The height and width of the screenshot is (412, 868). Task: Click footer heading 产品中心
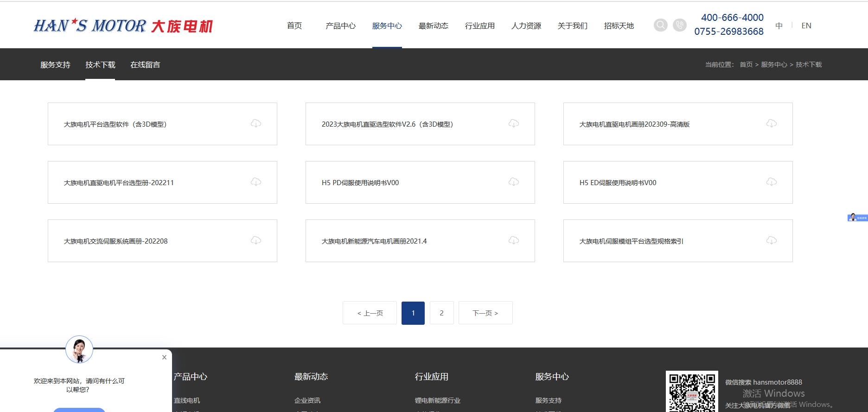(x=191, y=377)
